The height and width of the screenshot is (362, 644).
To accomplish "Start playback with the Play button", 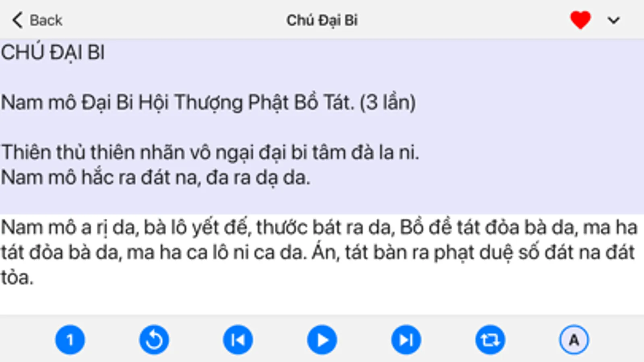I will (x=322, y=340).
